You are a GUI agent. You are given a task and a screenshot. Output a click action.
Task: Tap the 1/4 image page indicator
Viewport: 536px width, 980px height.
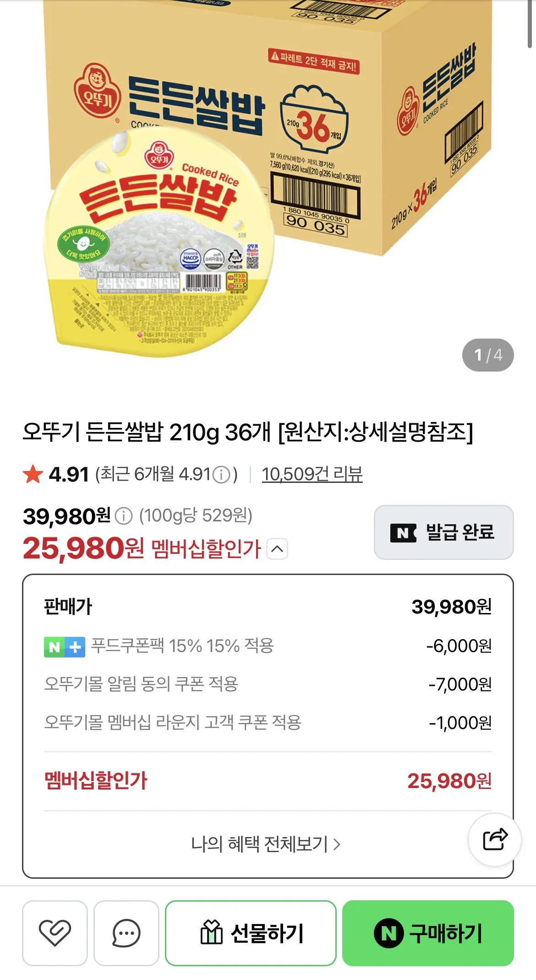(488, 355)
